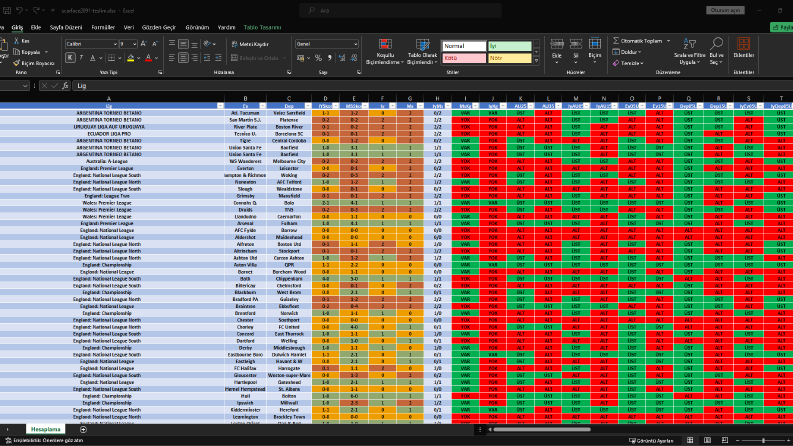Activate the Biçim Boyacısı format painter
The width and height of the screenshot is (793, 446).
click(x=33, y=63)
